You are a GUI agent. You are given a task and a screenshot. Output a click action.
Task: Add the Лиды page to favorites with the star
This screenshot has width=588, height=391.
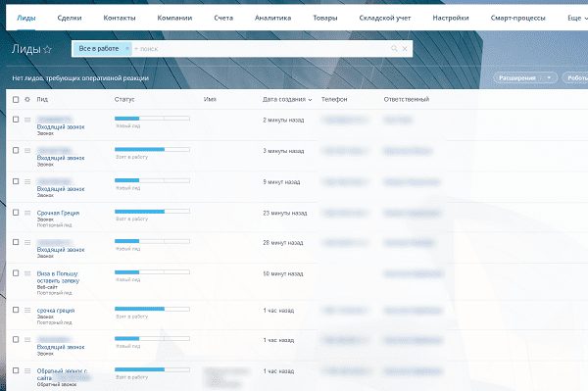[47, 49]
